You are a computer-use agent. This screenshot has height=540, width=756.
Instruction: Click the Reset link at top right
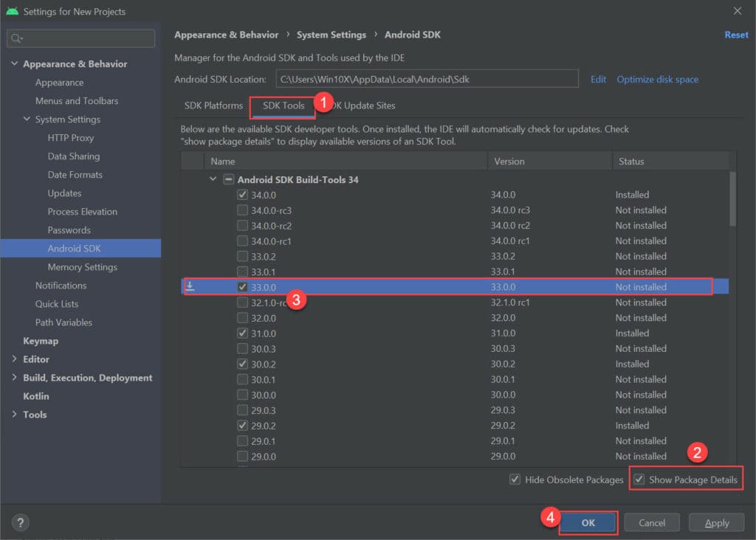(736, 34)
